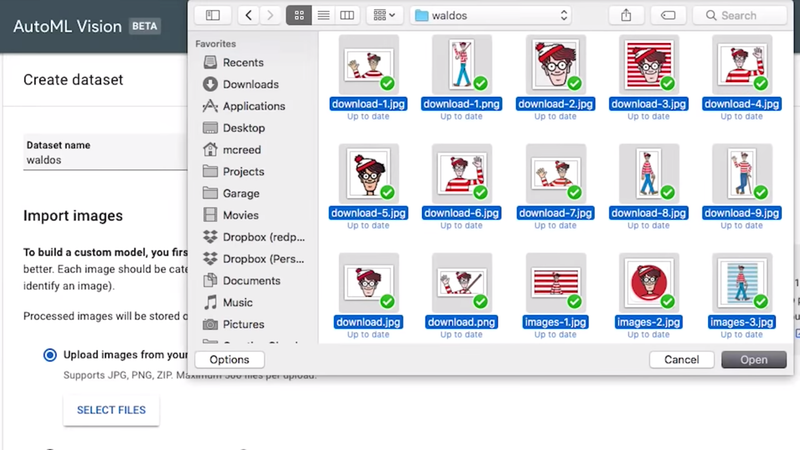Select images-3.jpg thumbnail
Viewport: 800px width, 450px height.
click(742, 283)
